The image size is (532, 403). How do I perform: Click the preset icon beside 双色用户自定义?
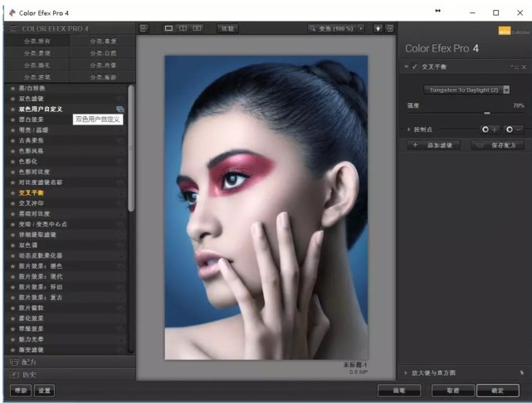coord(120,109)
